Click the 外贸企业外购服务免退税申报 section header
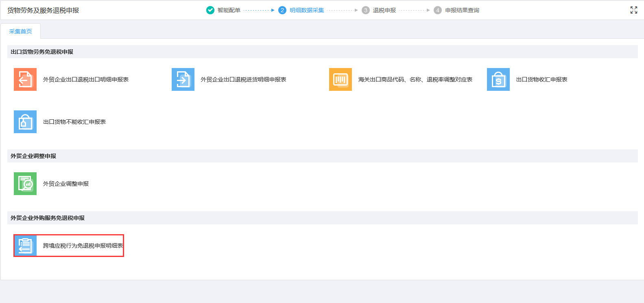Viewport: 644px width, 303px height. point(323,218)
